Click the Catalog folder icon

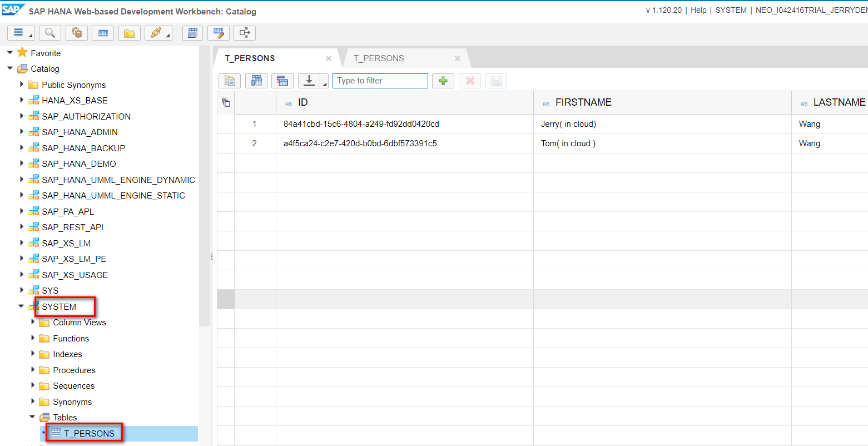click(x=22, y=69)
